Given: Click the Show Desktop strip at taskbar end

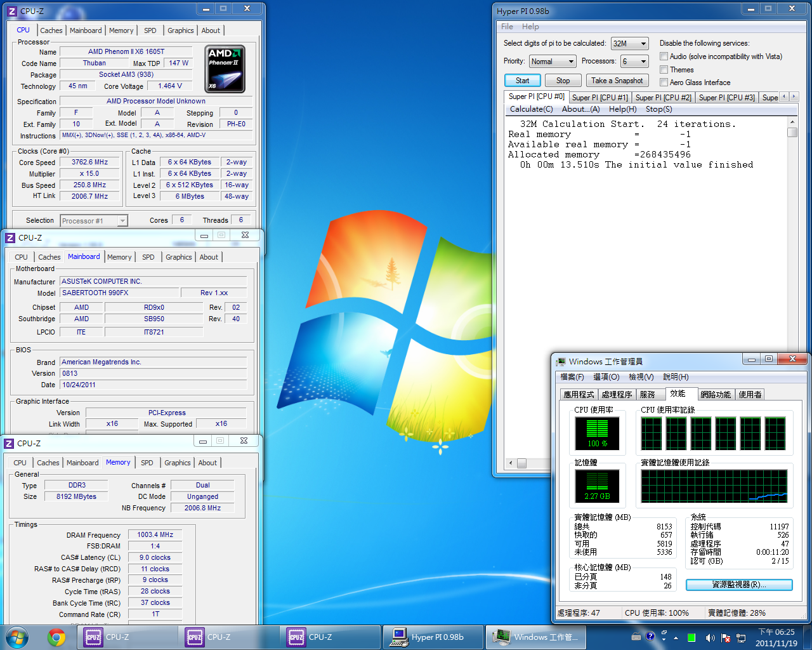Looking at the screenshot, I should point(808,637).
